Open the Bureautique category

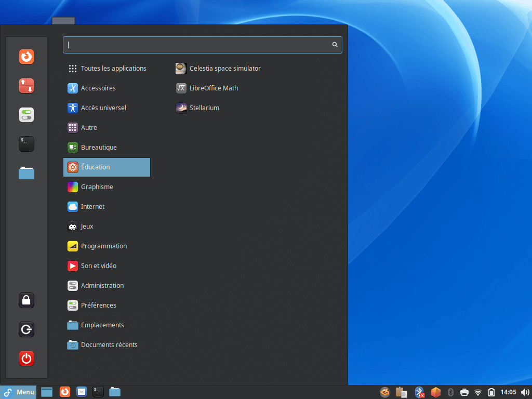(107, 147)
